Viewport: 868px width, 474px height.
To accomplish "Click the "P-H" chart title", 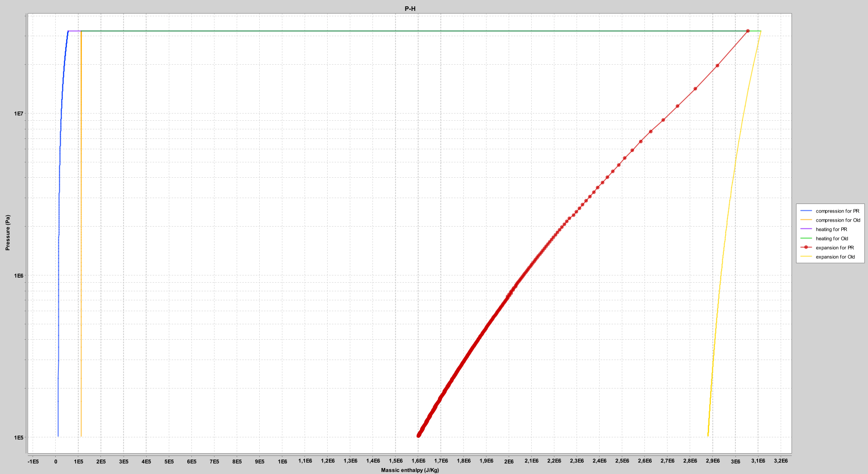I will pos(410,9).
